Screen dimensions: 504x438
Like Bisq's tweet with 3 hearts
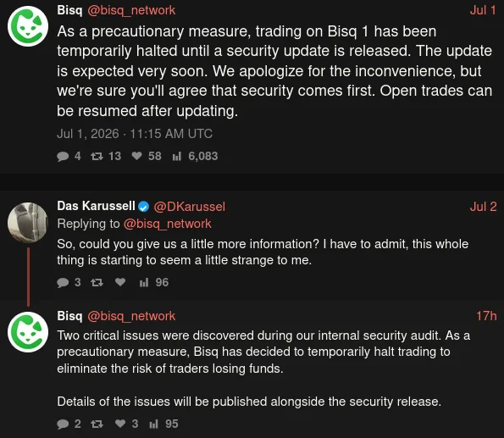(120, 424)
